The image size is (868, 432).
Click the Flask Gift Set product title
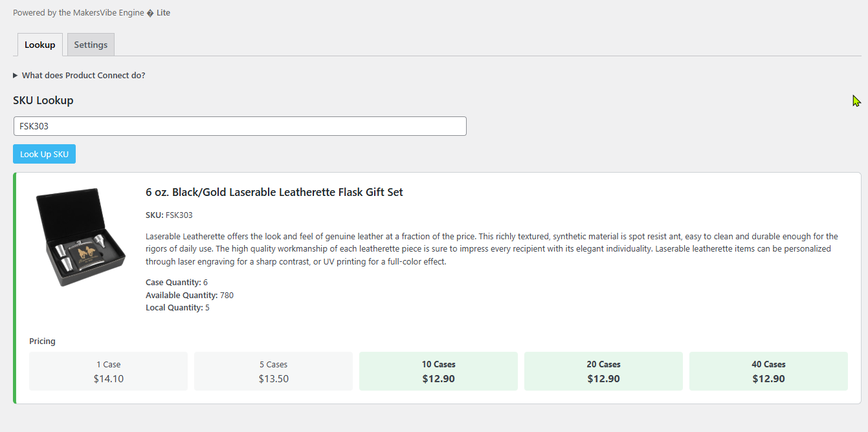click(x=274, y=192)
